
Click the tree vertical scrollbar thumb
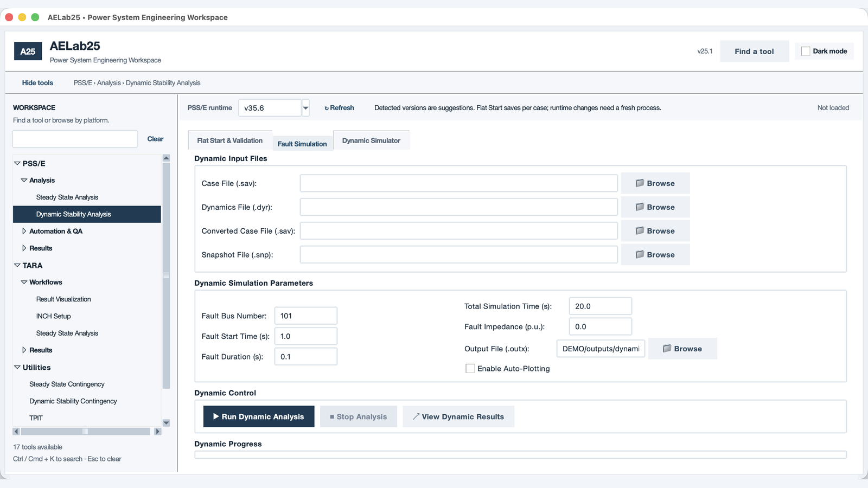[167, 275]
